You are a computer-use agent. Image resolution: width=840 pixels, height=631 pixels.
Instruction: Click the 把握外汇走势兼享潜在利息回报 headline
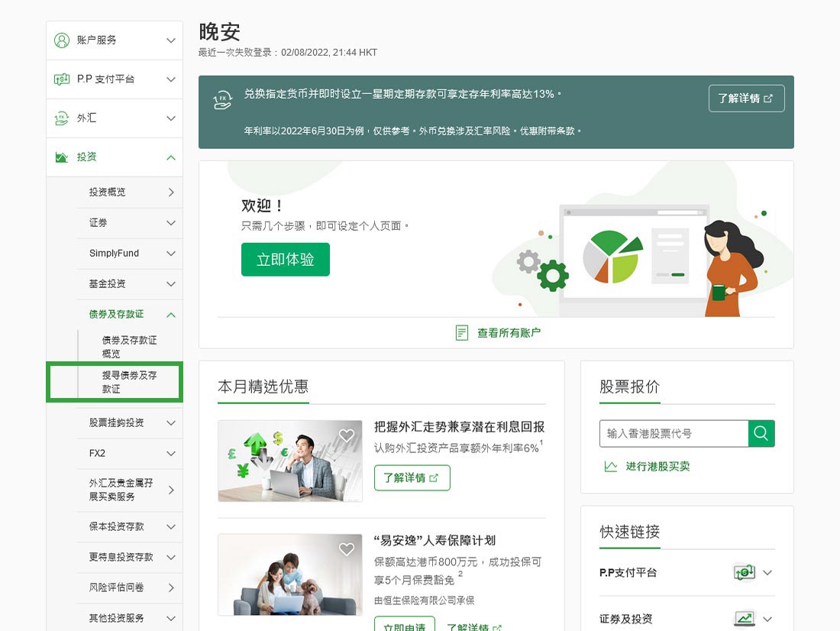(459, 427)
